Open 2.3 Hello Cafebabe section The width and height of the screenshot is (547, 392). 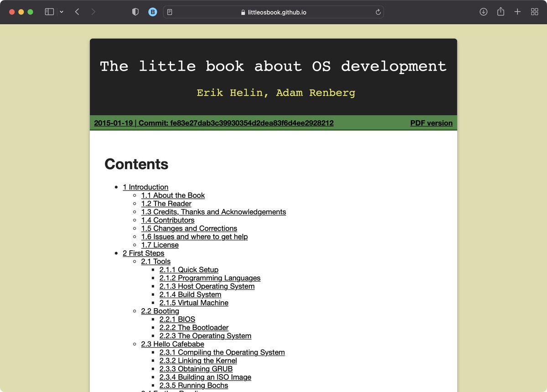tap(172, 344)
